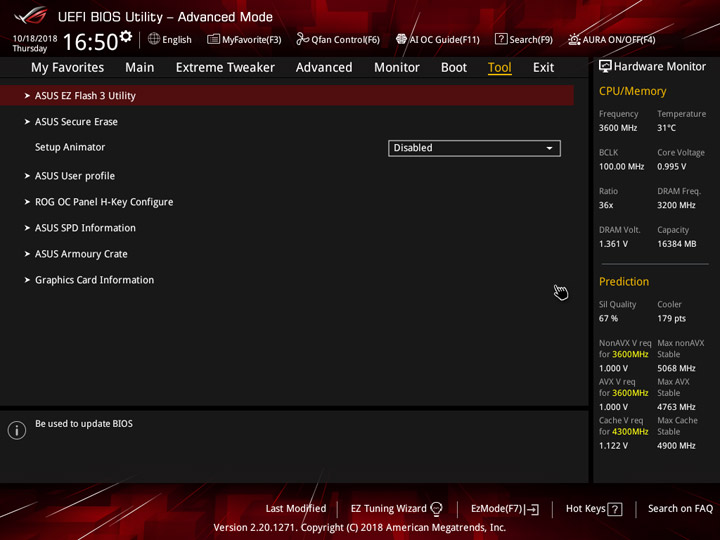Show Hot Keys label
The width and height of the screenshot is (720, 540).
pyautogui.click(x=585, y=509)
